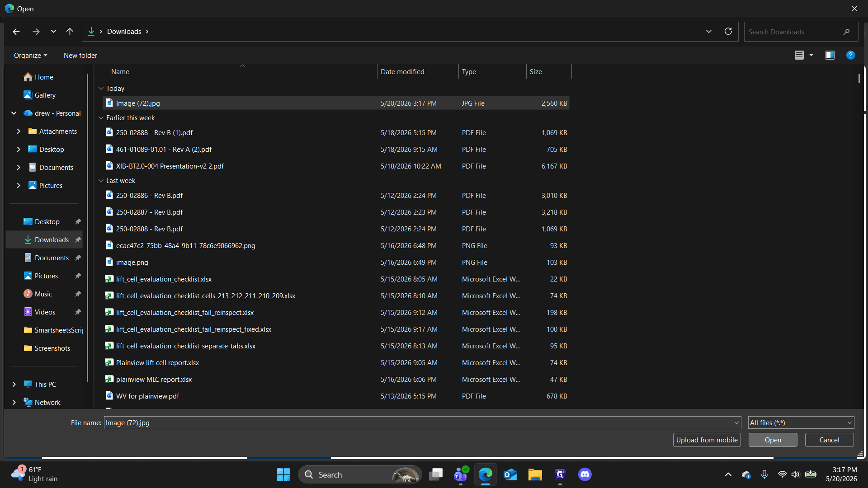Open the pinned Videos folder
The image size is (868, 488).
point(45,312)
